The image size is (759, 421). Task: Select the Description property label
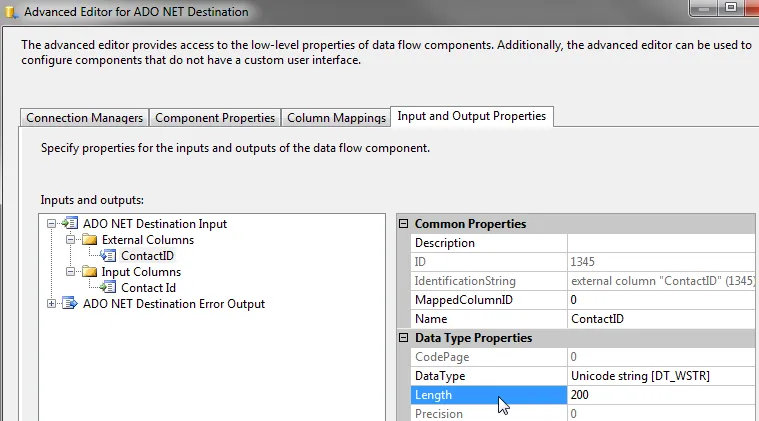click(x=489, y=243)
